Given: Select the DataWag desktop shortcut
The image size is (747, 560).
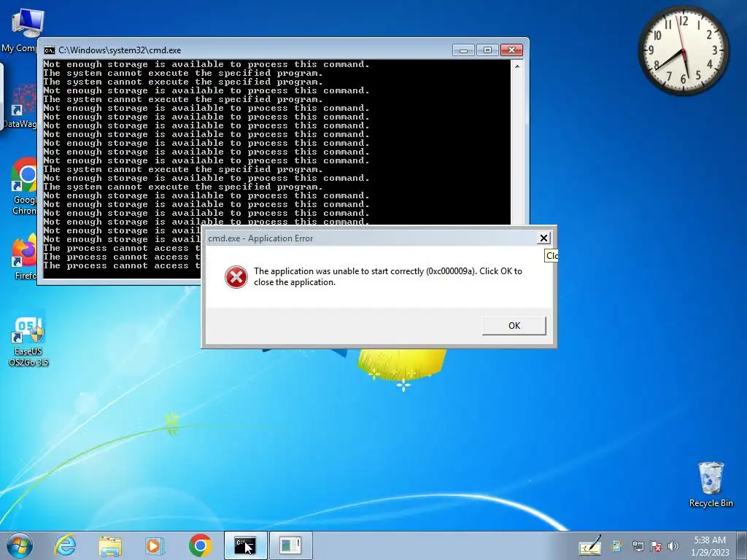Looking at the screenshot, I should [20, 106].
